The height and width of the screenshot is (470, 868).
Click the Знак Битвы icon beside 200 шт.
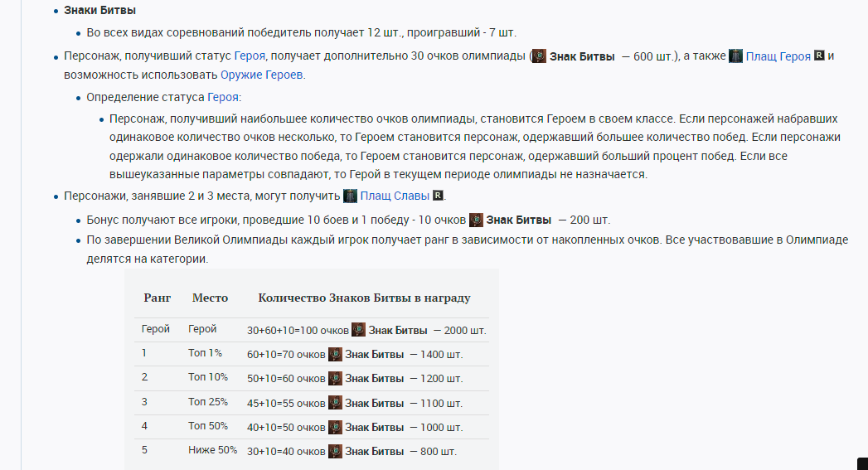[x=476, y=220]
